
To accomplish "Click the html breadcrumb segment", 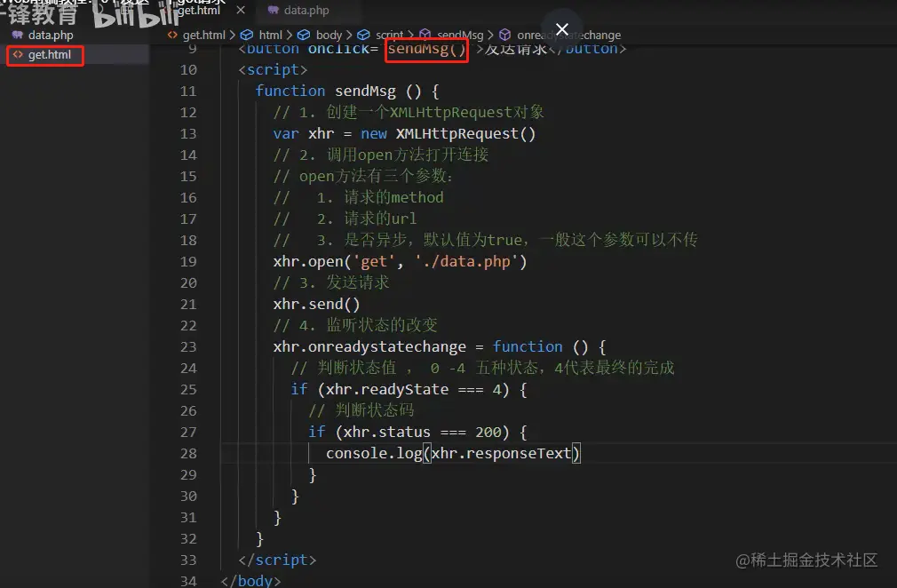I will (271, 36).
